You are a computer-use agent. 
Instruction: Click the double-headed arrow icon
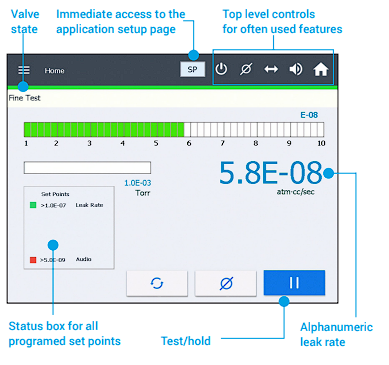[271, 69]
